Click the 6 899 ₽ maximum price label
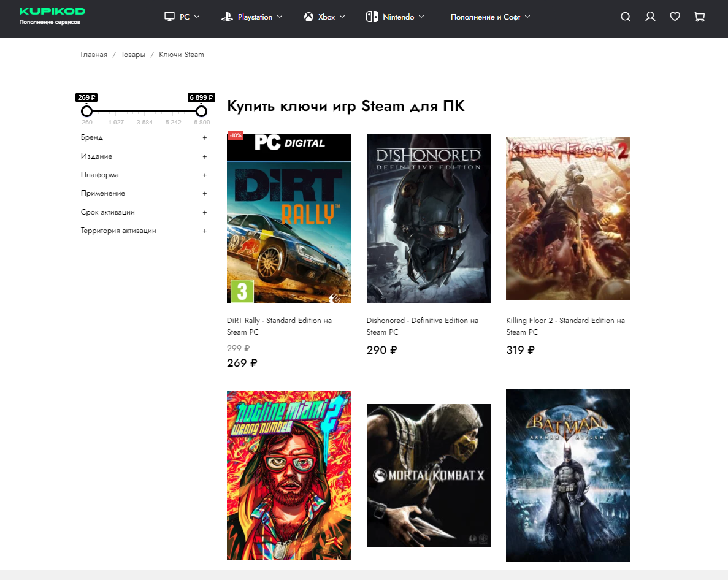728x580 pixels. tap(201, 97)
